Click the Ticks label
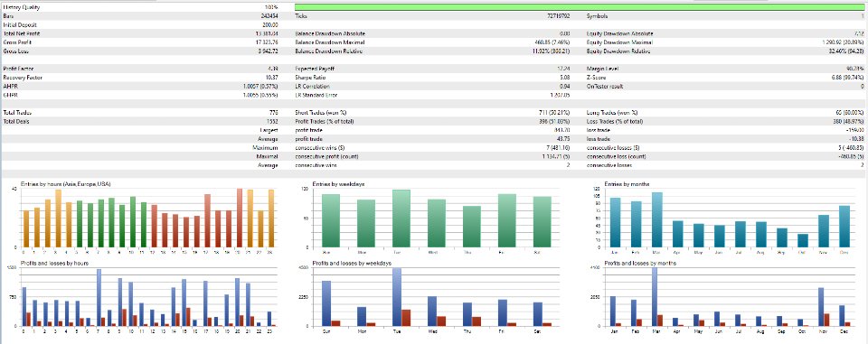Image resolution: width=868 pixels, height=344 pixels. pos(302,16)
